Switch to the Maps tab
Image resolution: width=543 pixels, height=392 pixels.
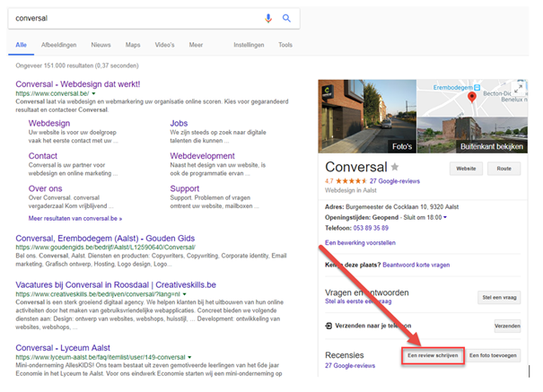(x=133, y=45)
